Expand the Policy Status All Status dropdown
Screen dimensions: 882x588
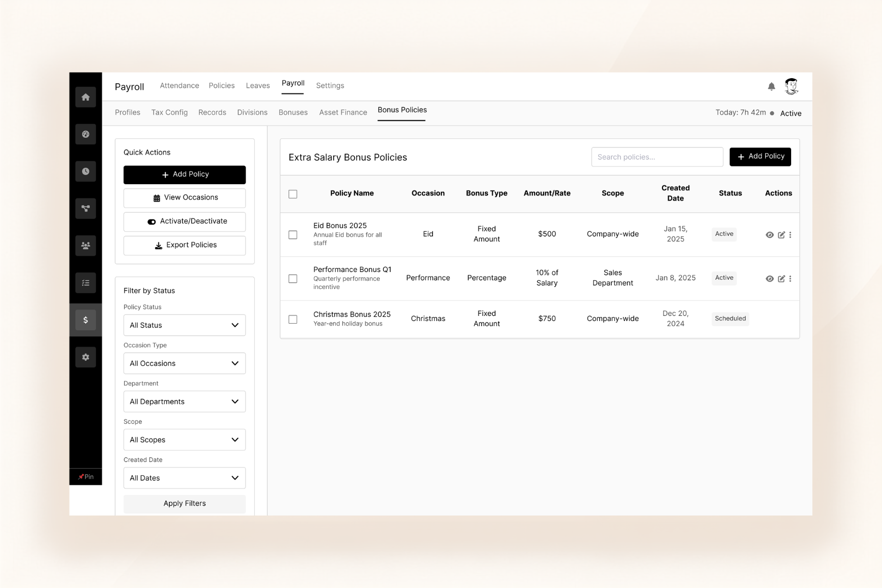184,325
